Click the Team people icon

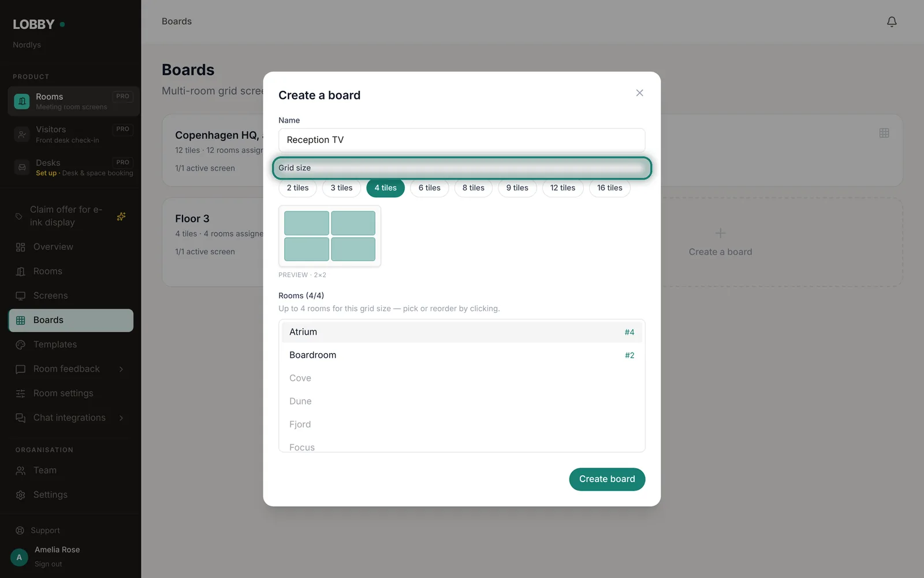click(21, 470)
